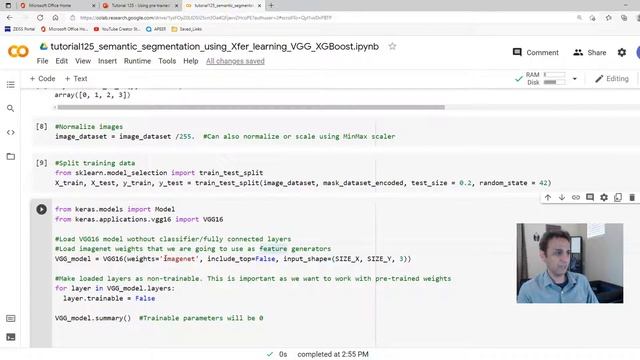640x360 pixels.
Task: Click the horizontal output scrollbar
Action: 251,107
